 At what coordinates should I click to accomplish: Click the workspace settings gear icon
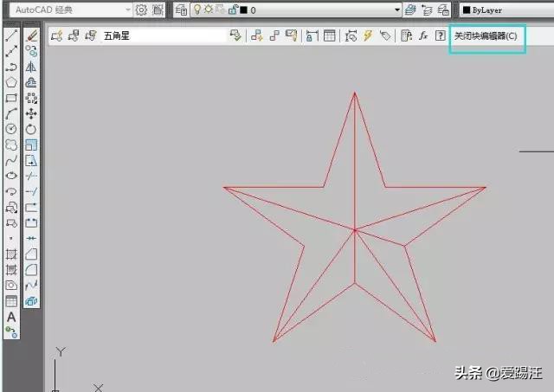click(x=141, y=10)
